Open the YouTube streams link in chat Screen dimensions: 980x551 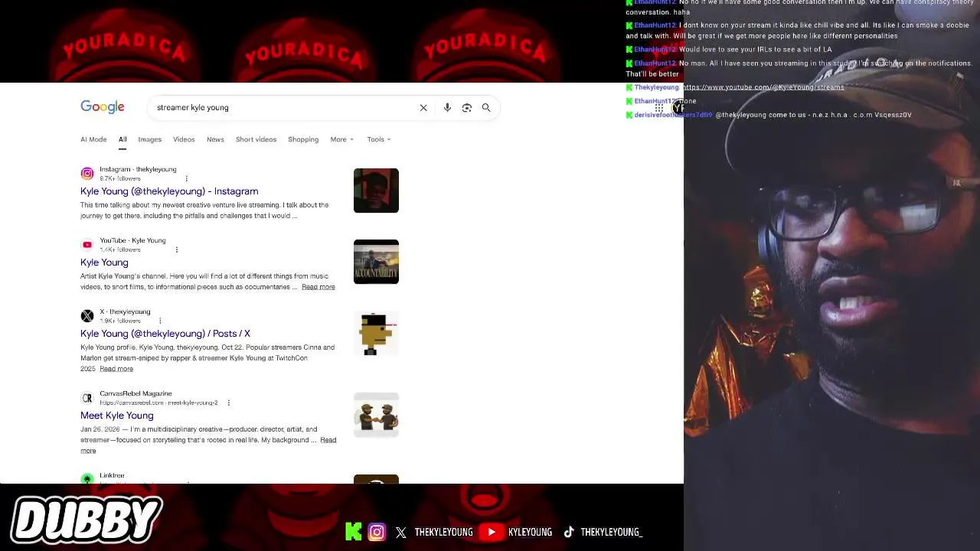[763, 87]
